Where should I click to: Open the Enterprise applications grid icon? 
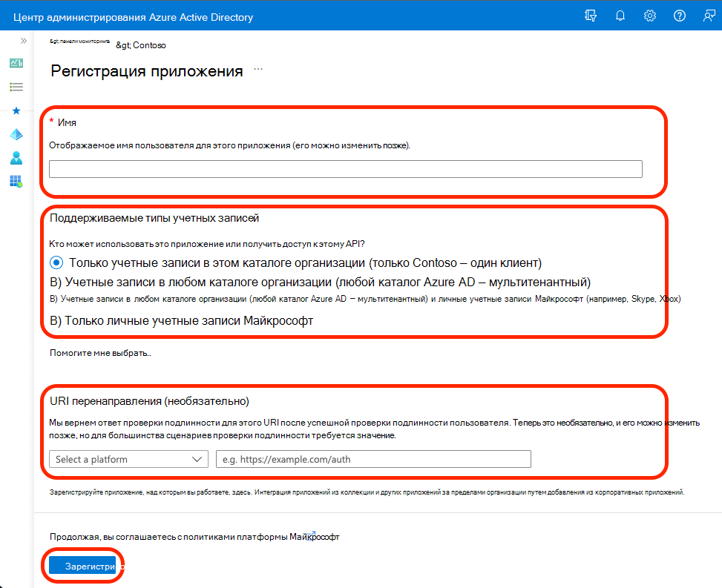[x=16, y=182]
